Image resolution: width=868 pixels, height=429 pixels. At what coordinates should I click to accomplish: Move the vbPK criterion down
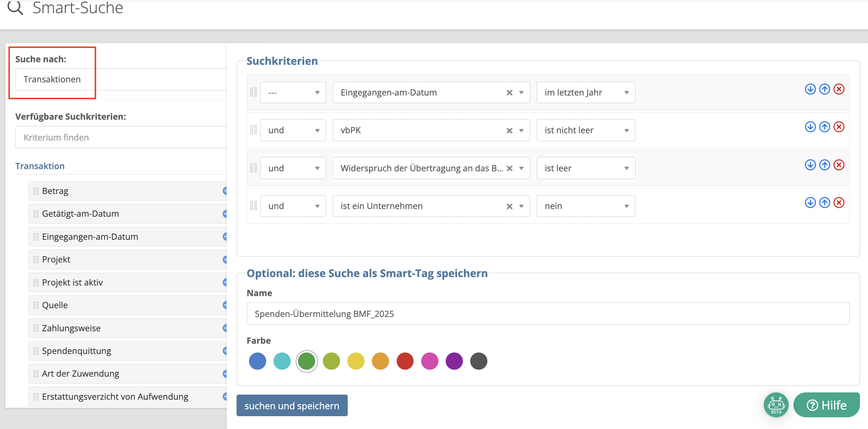coord(810,127)
